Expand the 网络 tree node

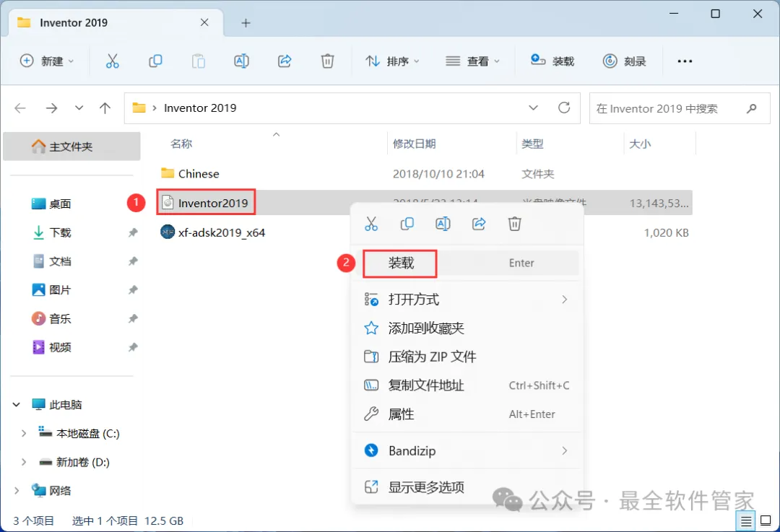(17, 491)
